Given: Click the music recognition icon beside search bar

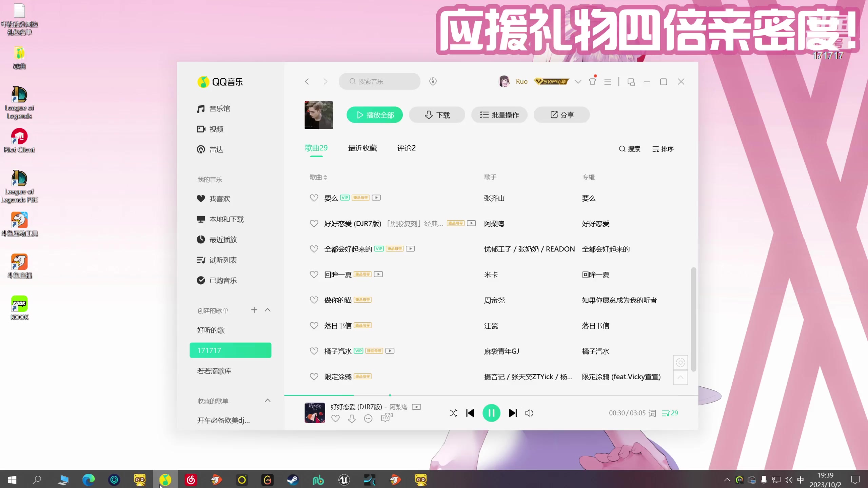Looking at the screenshot, I should tap(433, 81).
